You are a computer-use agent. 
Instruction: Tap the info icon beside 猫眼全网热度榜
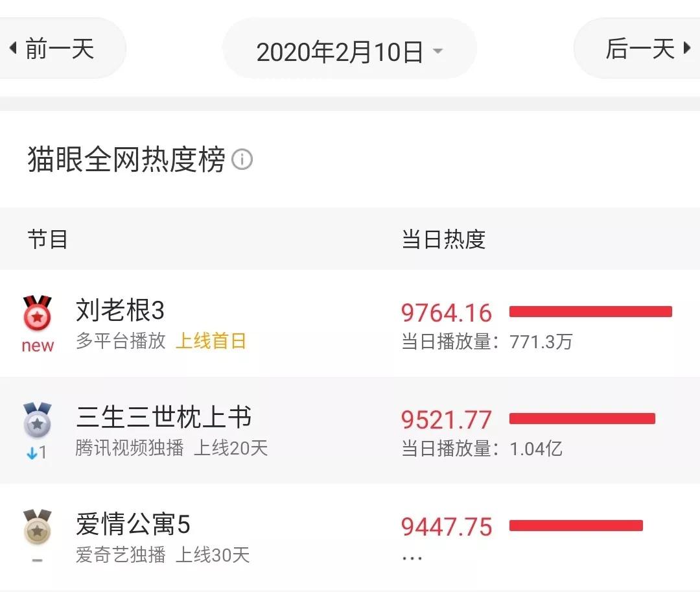pyautogui.click(x=242, y=160)
